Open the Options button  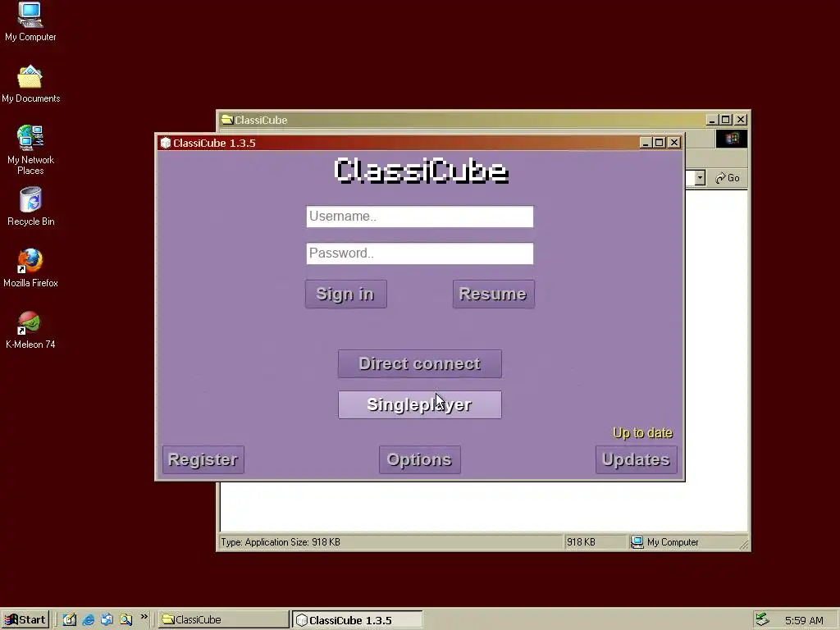[x=419, y=459]
